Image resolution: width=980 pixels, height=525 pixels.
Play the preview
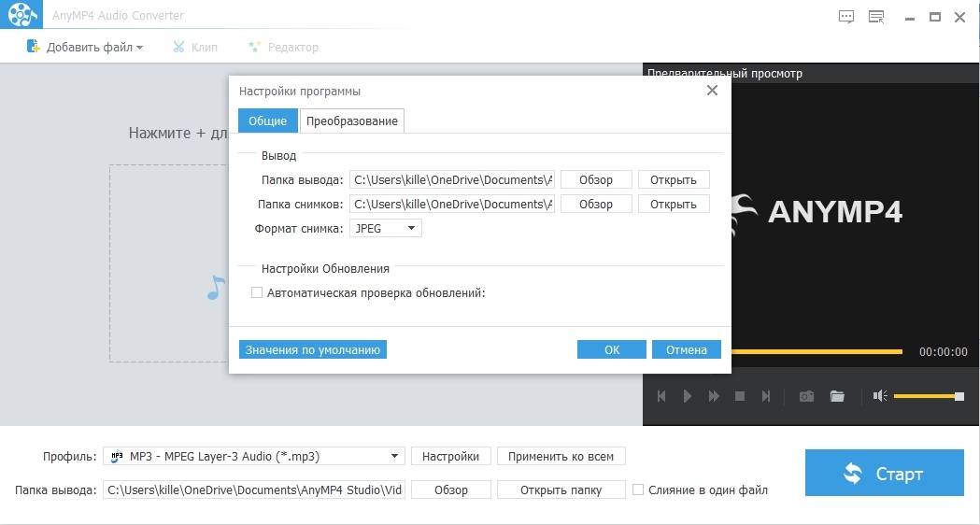pos(688,396)
